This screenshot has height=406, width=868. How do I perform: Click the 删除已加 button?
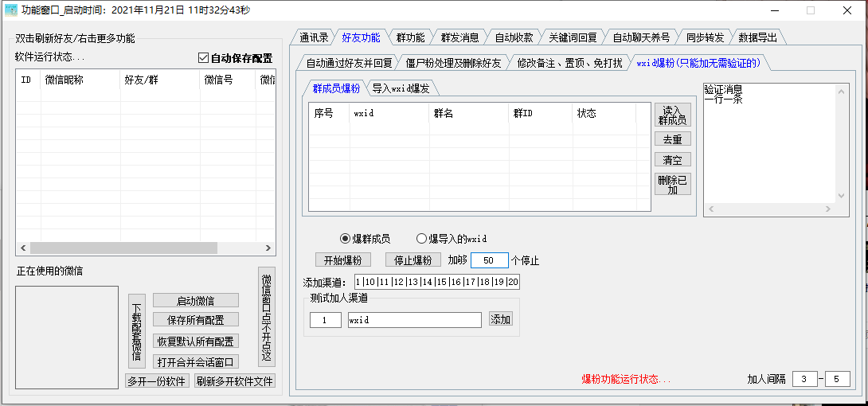coord(673,184)
